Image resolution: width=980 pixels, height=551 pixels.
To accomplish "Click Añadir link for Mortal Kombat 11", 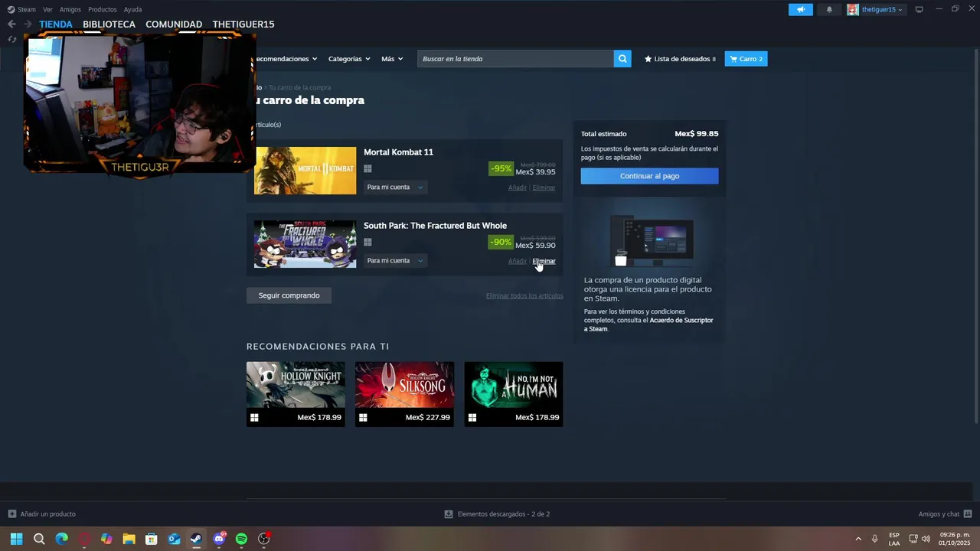I will tap(518, 187).
